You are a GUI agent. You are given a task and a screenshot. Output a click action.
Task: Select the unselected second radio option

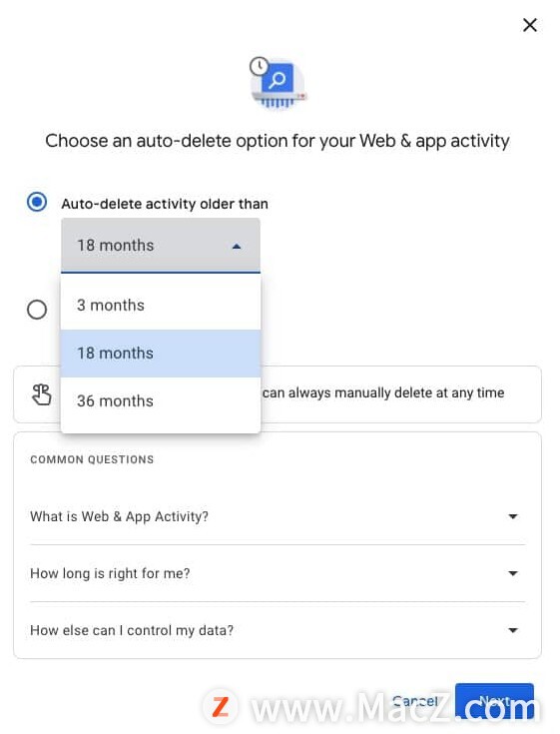[37, 310]
